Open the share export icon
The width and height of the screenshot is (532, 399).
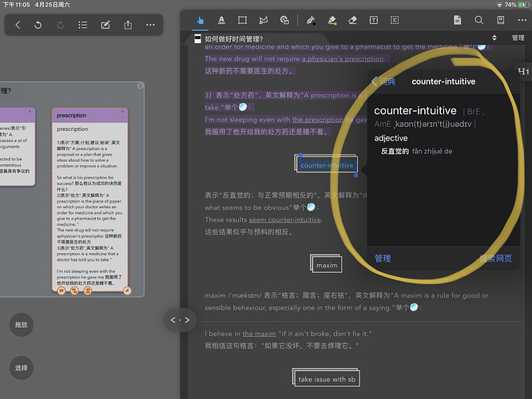(x=128, y=25)
